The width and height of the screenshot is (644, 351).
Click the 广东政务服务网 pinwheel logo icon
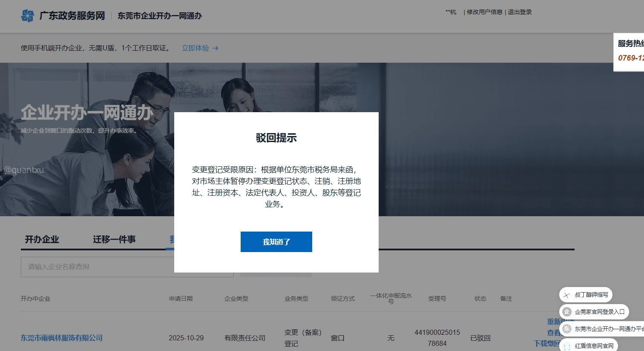28,16
